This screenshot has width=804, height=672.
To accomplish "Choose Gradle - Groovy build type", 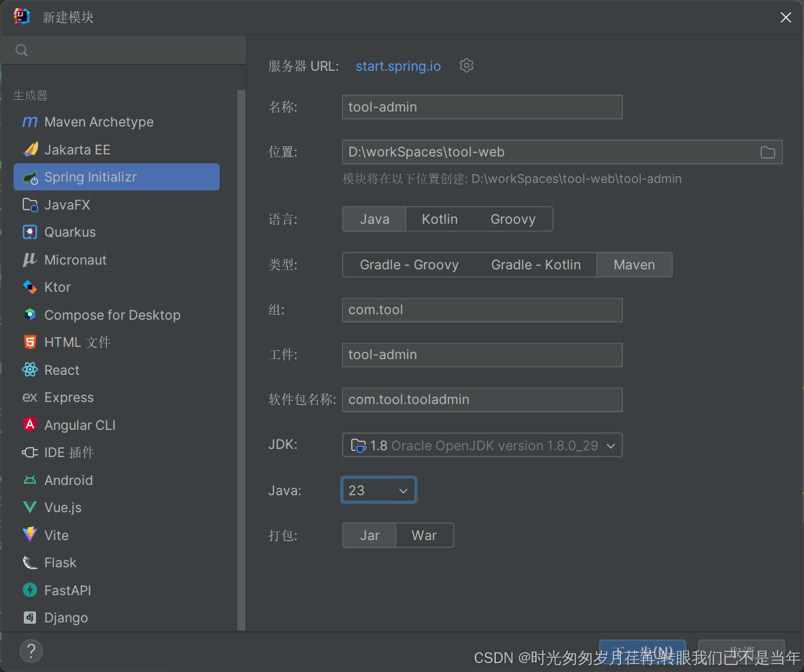I will pos(409,265).
